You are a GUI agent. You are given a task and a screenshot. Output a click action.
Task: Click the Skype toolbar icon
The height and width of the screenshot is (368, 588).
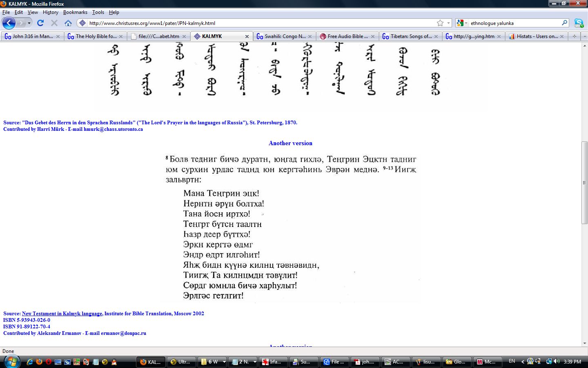[579, 23]
